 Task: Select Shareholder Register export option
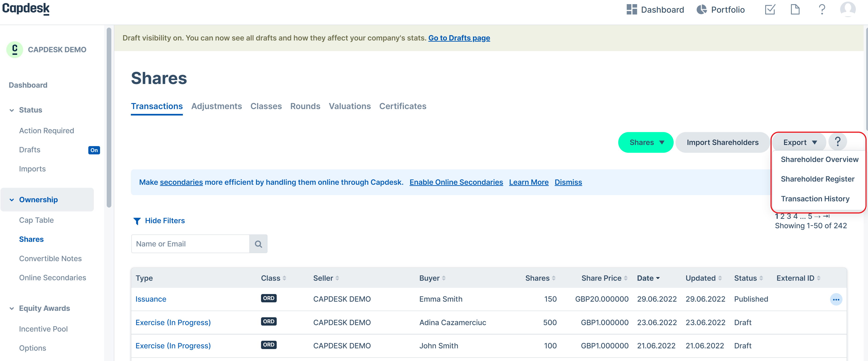(x=817, y=179)
